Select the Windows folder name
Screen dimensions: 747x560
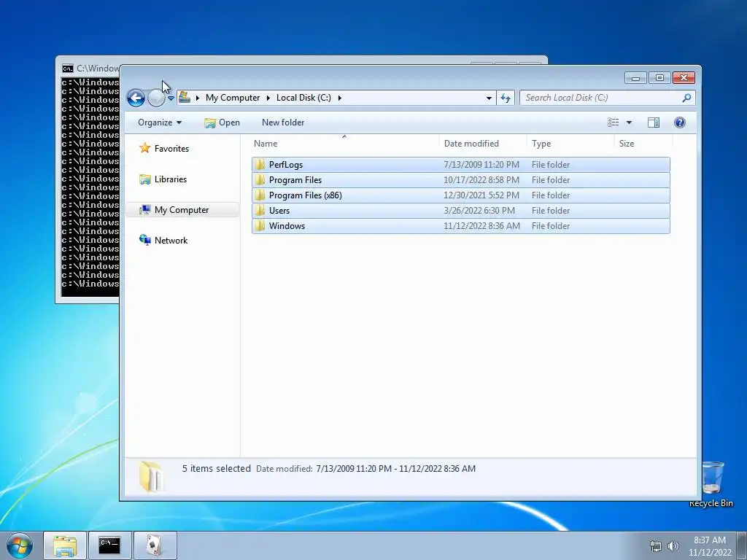[287, 226]
